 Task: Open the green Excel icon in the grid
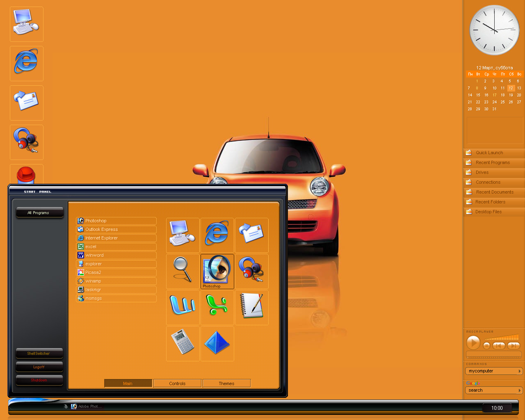(217, 307)
